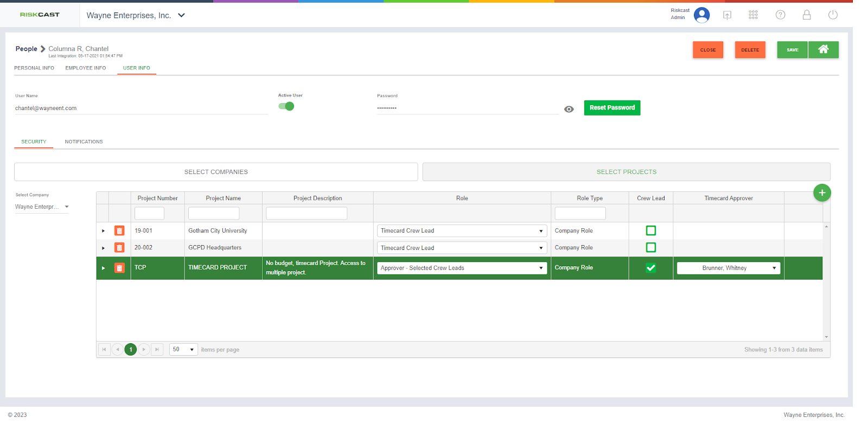Switch to PERSONAL INFO tab

tap(34, 68)
